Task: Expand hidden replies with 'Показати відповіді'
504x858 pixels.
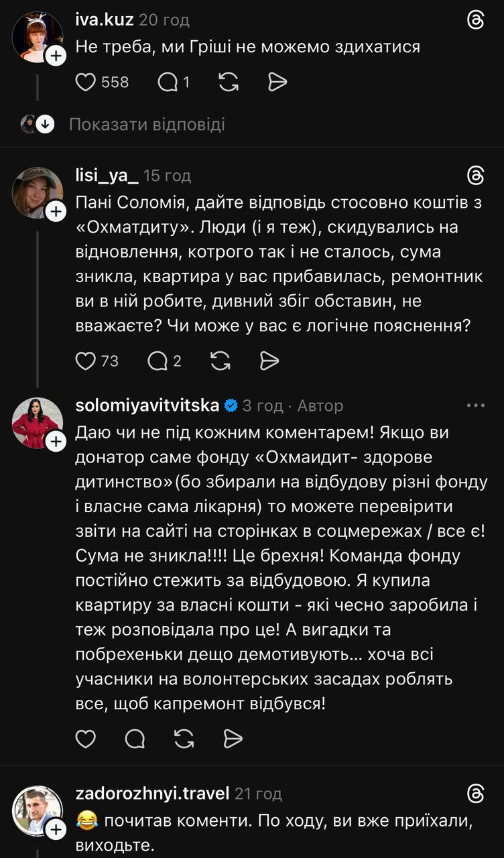Action: [x=147, y=124]
